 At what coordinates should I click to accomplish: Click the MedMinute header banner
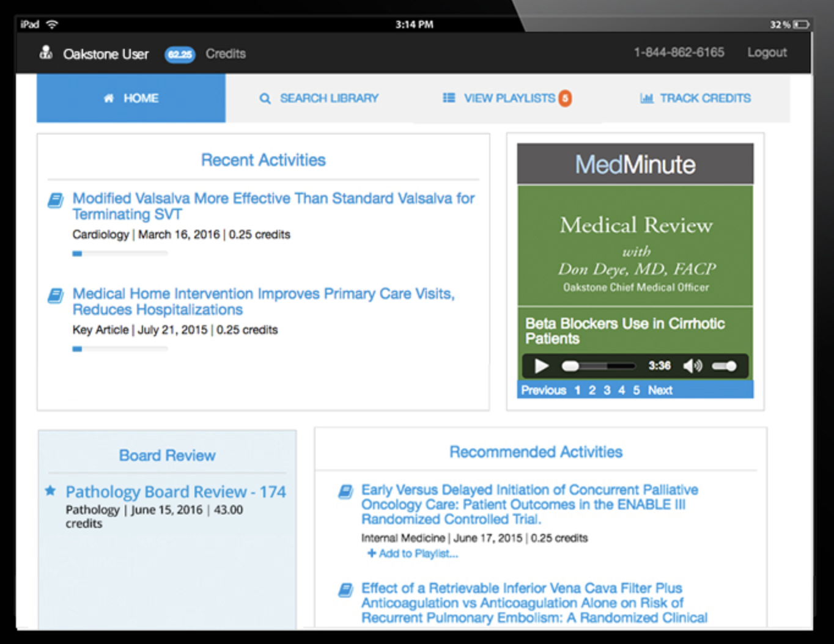click(635, 164)
